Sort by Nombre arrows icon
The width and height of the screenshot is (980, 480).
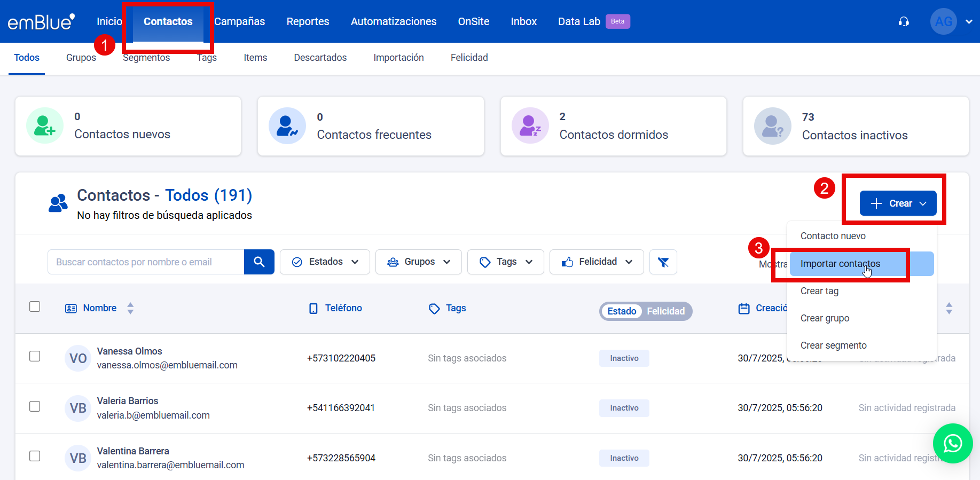(x=130, y=308)
